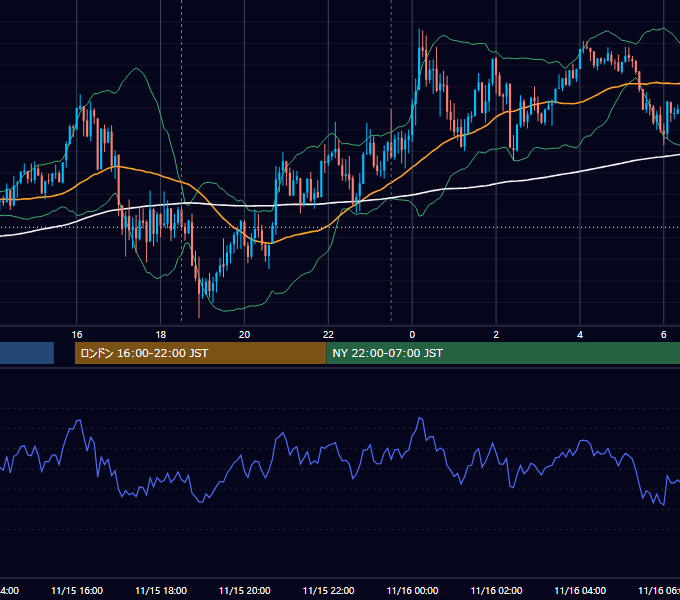Click the '6' hour label on chart axis

coord(664,335)
